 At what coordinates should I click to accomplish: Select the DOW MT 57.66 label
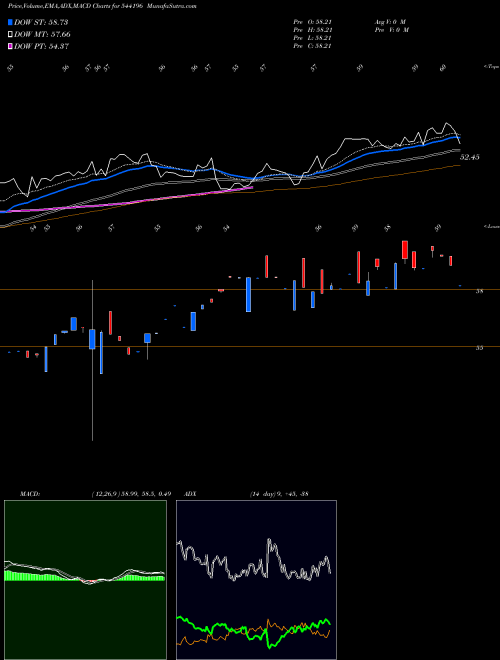[43, 35]
